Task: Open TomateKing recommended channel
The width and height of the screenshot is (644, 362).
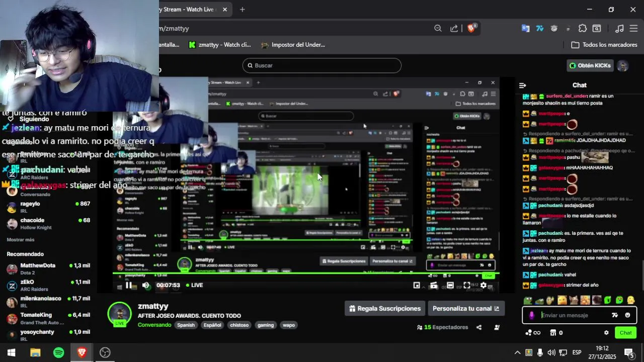Action: (49, 318)
